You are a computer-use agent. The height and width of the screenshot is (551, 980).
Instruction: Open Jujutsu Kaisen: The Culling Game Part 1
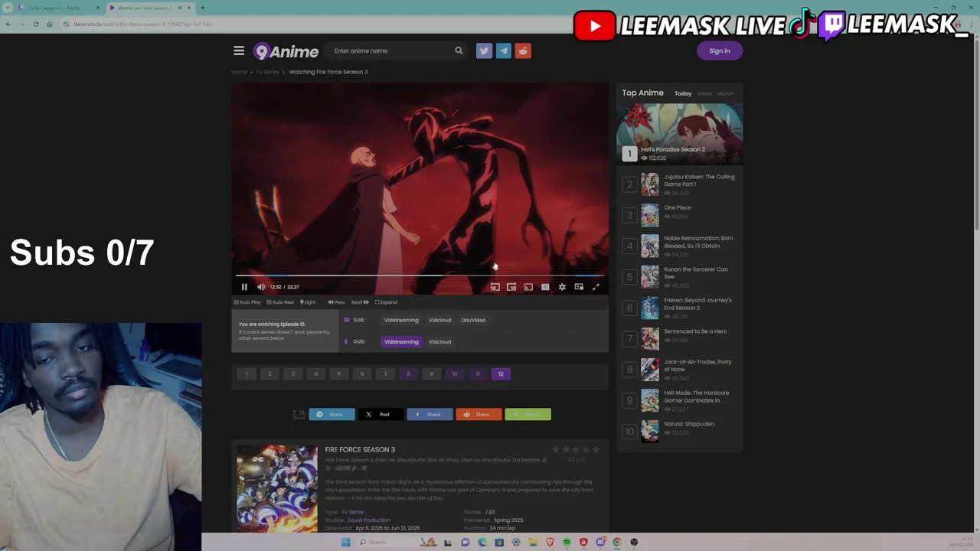(699, 181)
